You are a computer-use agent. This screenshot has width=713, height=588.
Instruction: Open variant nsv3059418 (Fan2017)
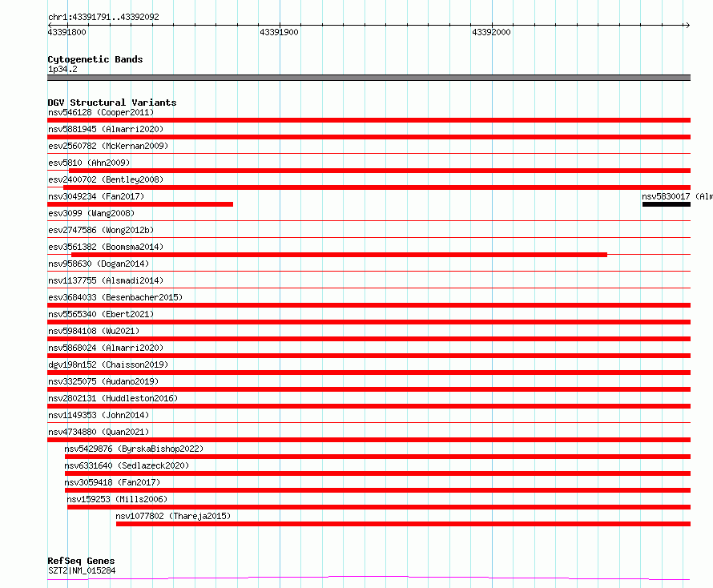click(112, 482)
